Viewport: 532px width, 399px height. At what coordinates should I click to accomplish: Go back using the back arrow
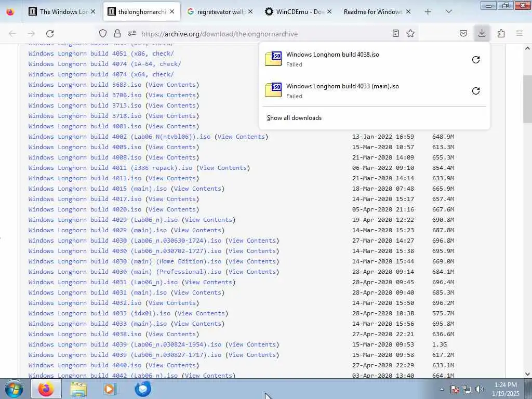coord(12,34)
